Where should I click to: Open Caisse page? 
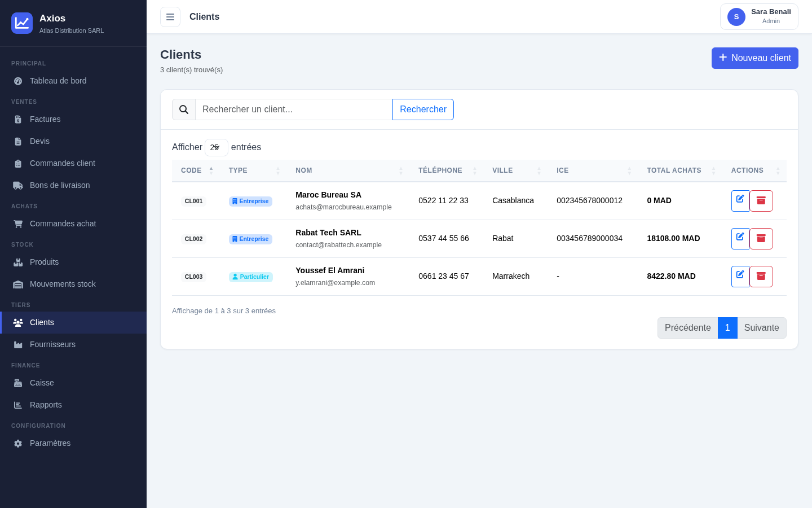(x=73, y=383)
